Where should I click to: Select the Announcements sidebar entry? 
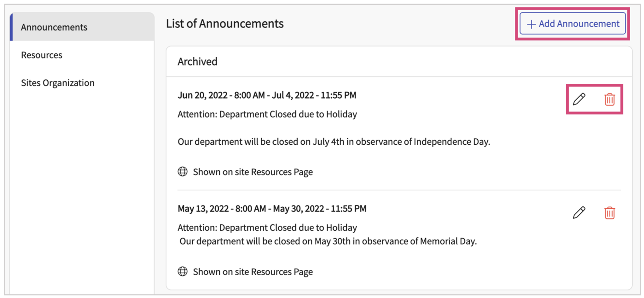[54, 27]
